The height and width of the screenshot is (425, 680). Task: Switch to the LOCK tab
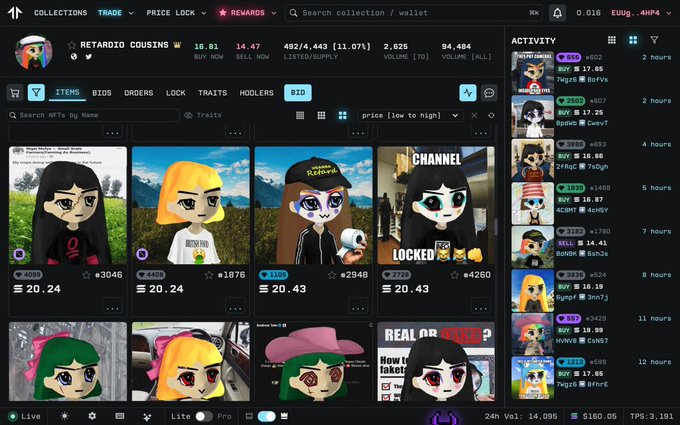pos(175,93)
